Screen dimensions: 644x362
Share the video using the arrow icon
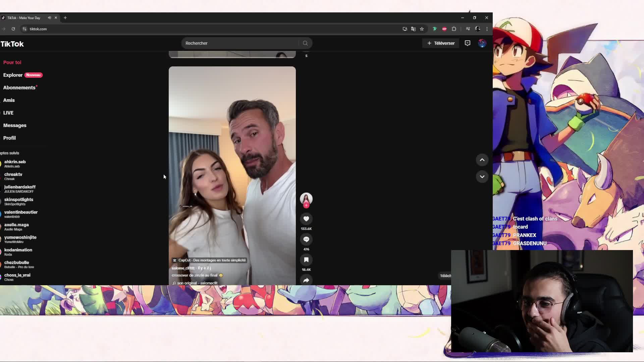[x=306, y=280]
